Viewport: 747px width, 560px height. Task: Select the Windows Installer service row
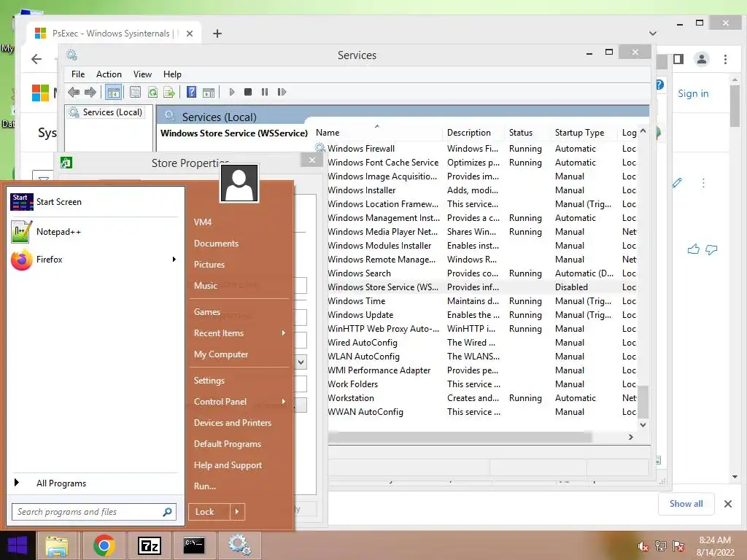(x=481, y=190)
